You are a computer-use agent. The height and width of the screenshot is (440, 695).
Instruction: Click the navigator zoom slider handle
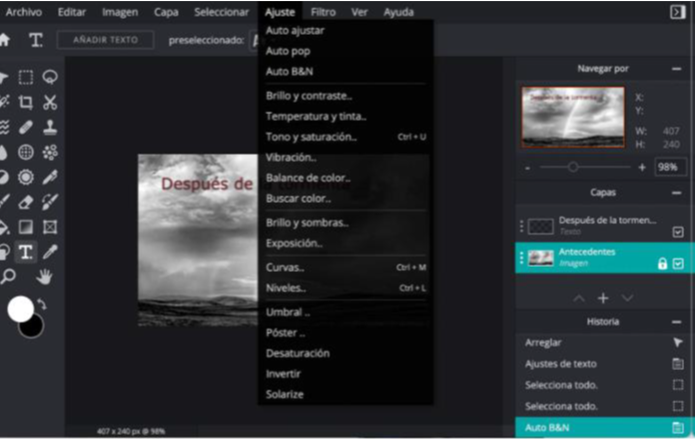point(573,167)
